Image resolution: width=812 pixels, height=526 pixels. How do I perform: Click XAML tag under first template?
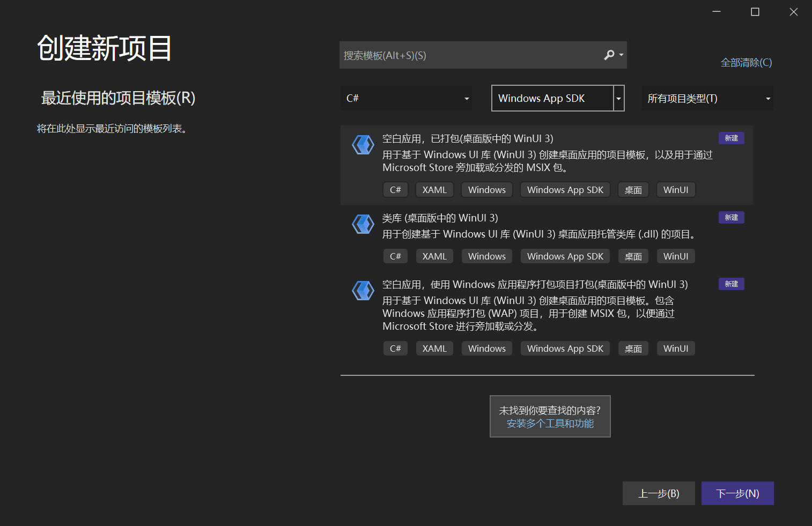[x=434, y=190]
